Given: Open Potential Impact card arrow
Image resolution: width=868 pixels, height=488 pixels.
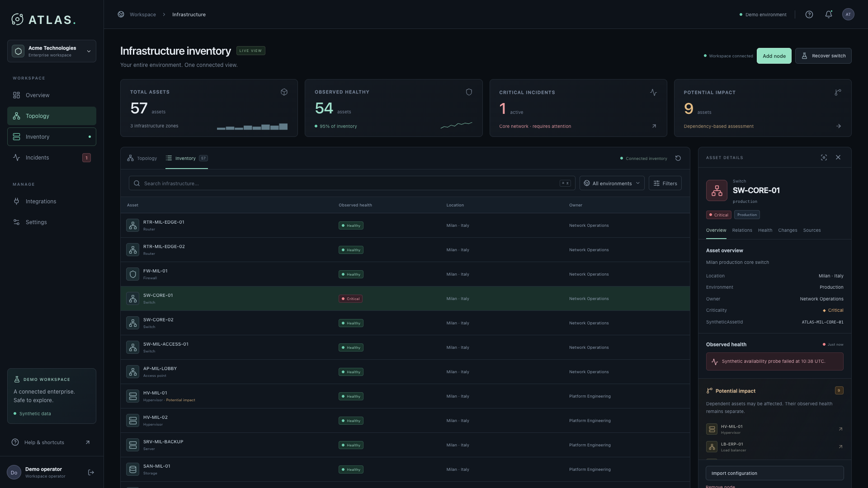Looking at the screenshot, I should click(839, 126).
